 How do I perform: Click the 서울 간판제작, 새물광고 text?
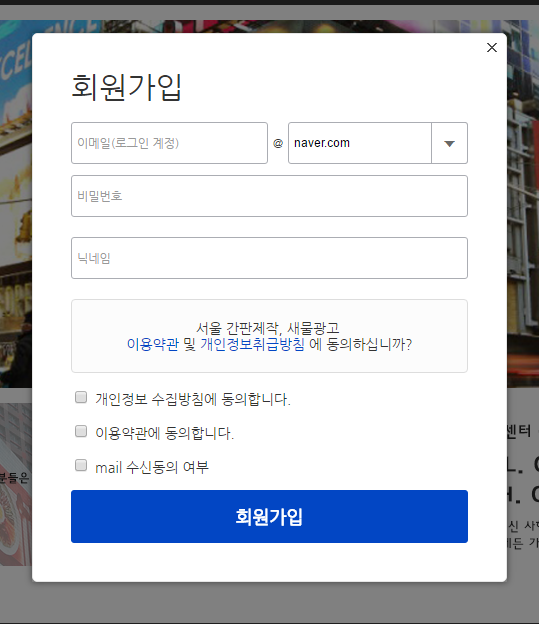pyautogui.click(x=268, y=328)
